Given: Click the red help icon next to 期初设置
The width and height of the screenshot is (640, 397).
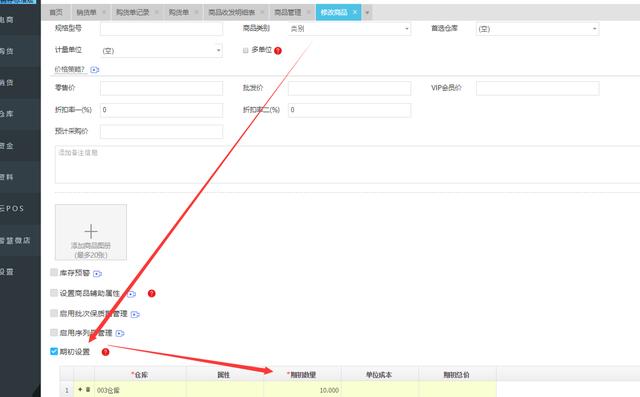Looking at the screenshot, I should (x=106, y=352).
